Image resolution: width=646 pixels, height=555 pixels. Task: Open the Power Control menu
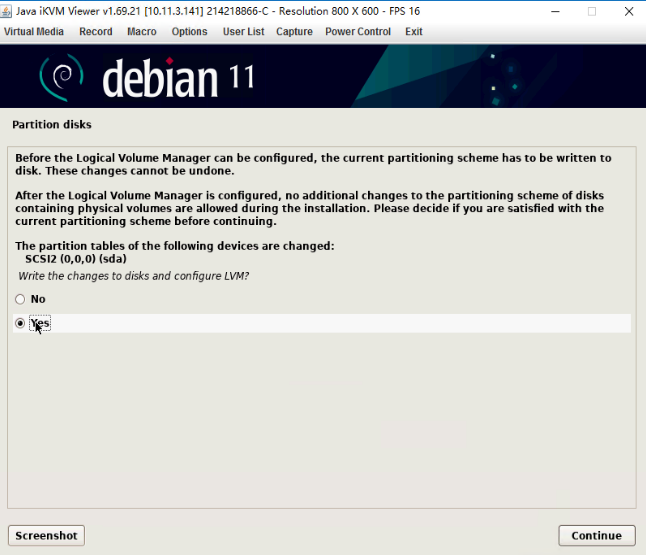click(358, 32)
